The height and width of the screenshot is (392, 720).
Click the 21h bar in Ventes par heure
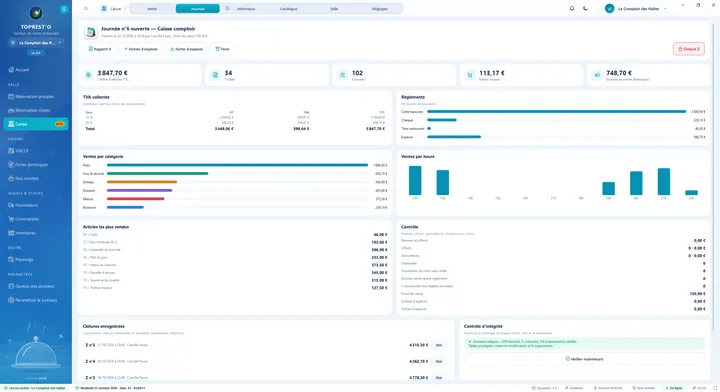click(664, 181)
